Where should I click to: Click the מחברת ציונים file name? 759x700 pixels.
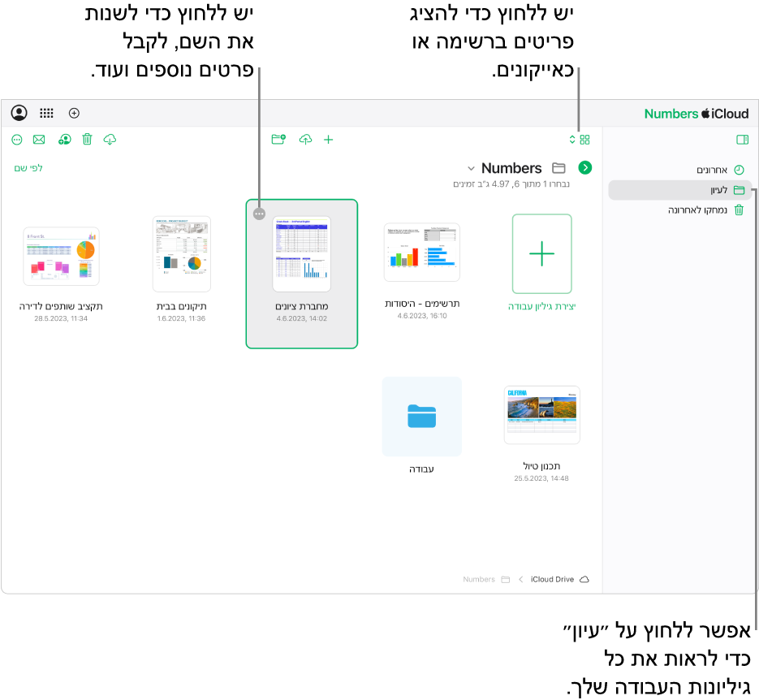point(301,306)
